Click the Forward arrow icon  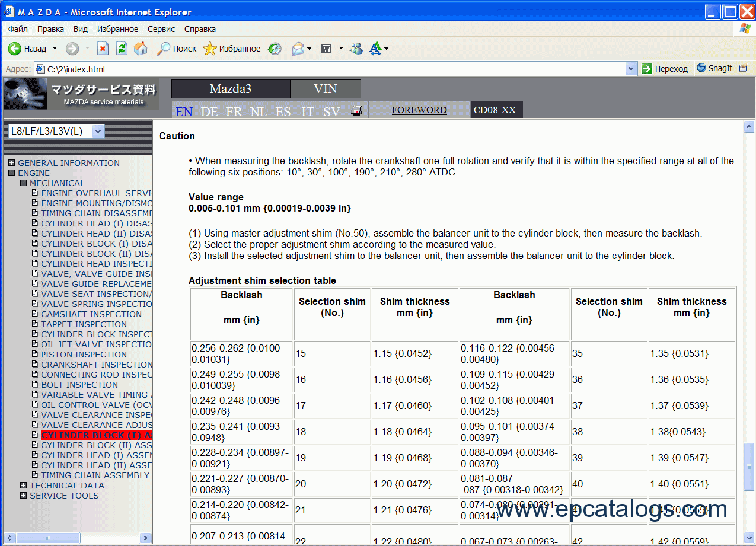(x=72, y=49)
